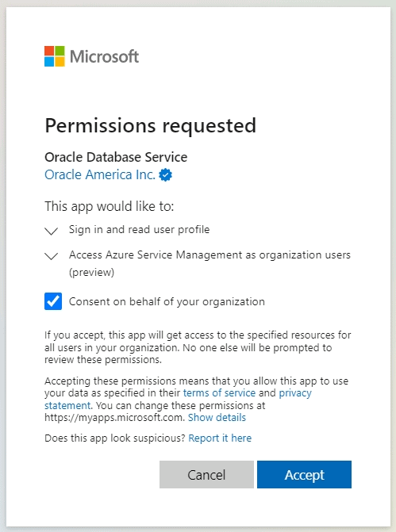Click the Microsoft four-color logo

54,56
